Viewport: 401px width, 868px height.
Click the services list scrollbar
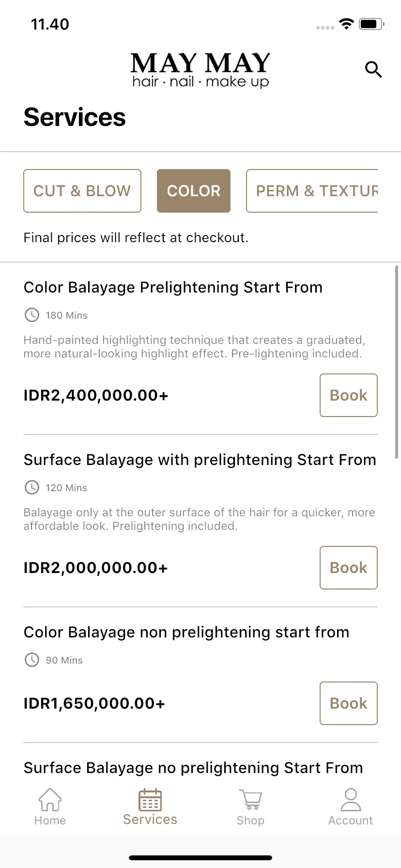click(397, 362)
